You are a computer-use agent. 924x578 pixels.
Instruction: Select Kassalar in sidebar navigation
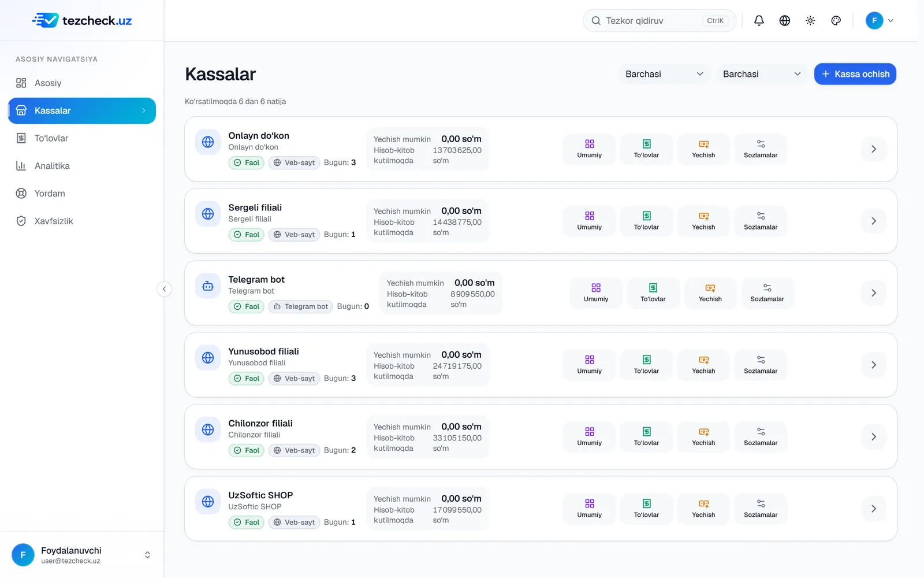pyautogui.click(x=82, y=110)
